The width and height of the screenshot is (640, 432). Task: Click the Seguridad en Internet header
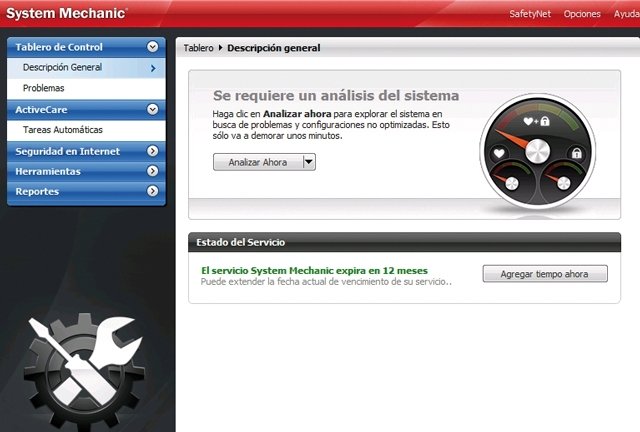(x=86, y=151)
